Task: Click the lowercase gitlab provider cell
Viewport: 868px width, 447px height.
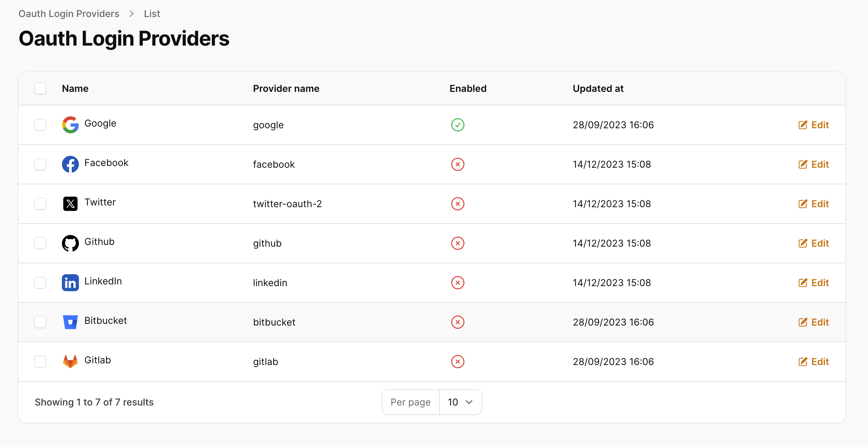Action: pos(266,362)
